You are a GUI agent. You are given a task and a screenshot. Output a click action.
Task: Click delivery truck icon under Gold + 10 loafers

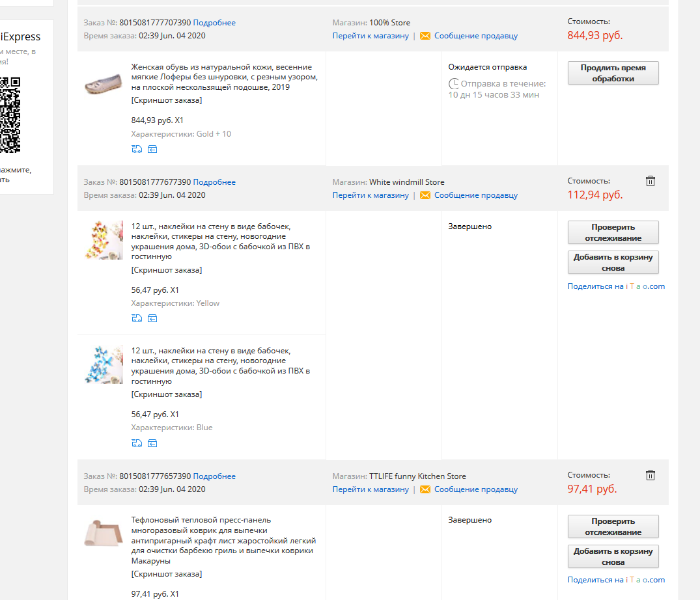tap(137, 149)
